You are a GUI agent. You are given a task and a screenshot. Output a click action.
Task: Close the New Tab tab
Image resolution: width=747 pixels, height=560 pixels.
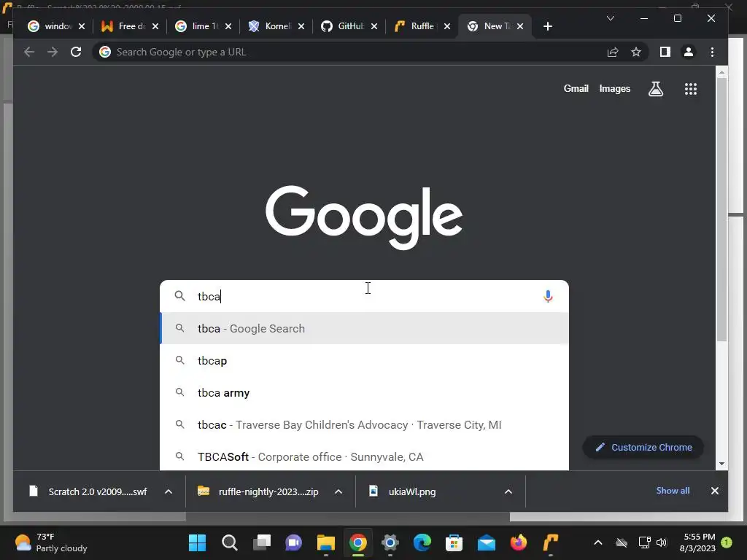point(520,26)
